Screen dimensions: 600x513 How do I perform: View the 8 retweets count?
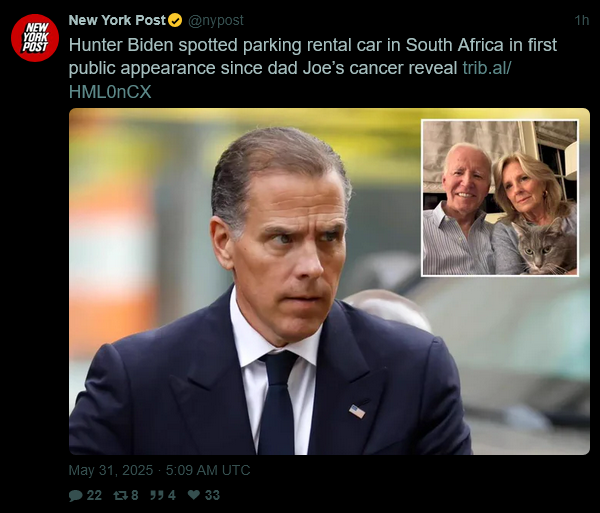(135, 495)
